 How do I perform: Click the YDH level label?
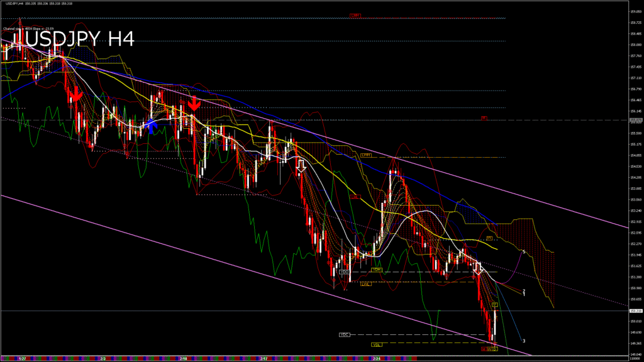376,270
